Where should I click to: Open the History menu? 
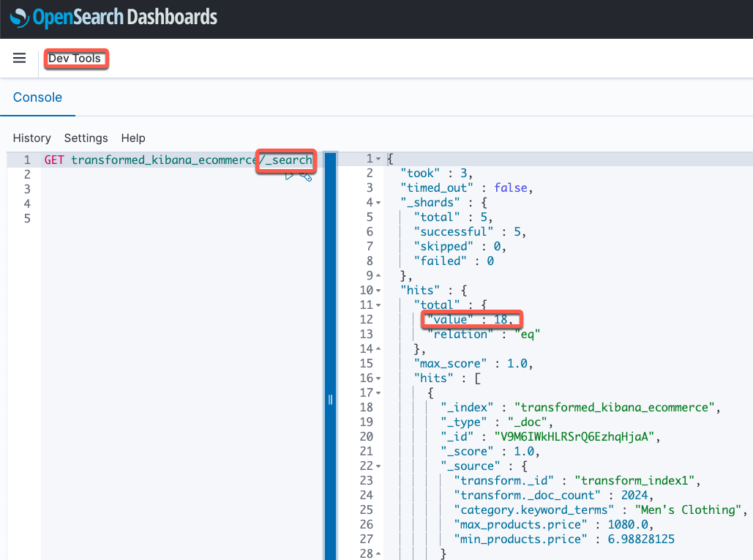[x=31, y=138]
